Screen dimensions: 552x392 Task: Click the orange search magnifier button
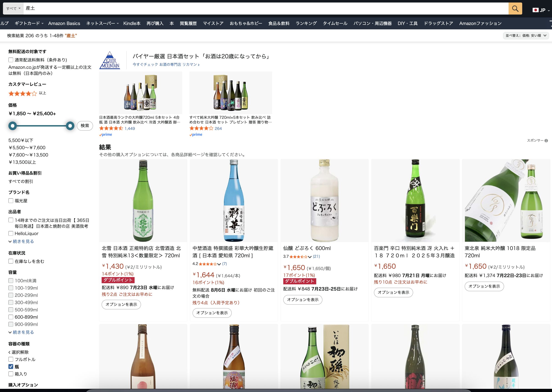tap(515, 8)
